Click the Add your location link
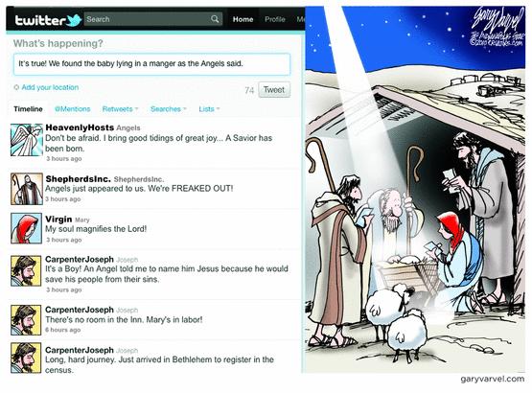The height and width of the screenshot is (393, 532). click(x=50, y=87)
